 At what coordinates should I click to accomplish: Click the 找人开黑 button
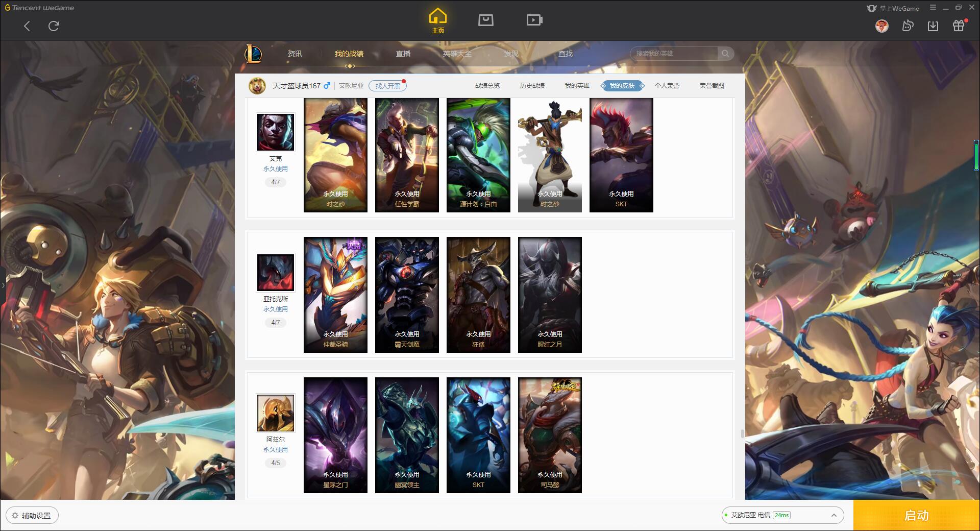(388, 86)
